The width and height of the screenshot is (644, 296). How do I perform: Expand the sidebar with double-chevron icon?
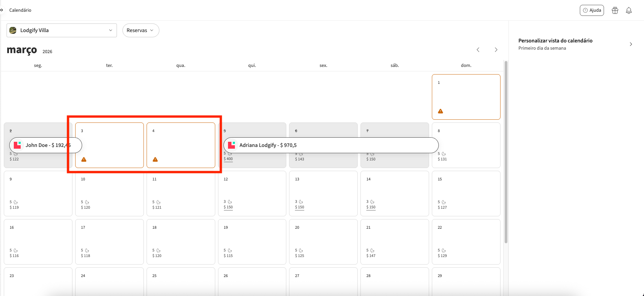tap(1, 10)
